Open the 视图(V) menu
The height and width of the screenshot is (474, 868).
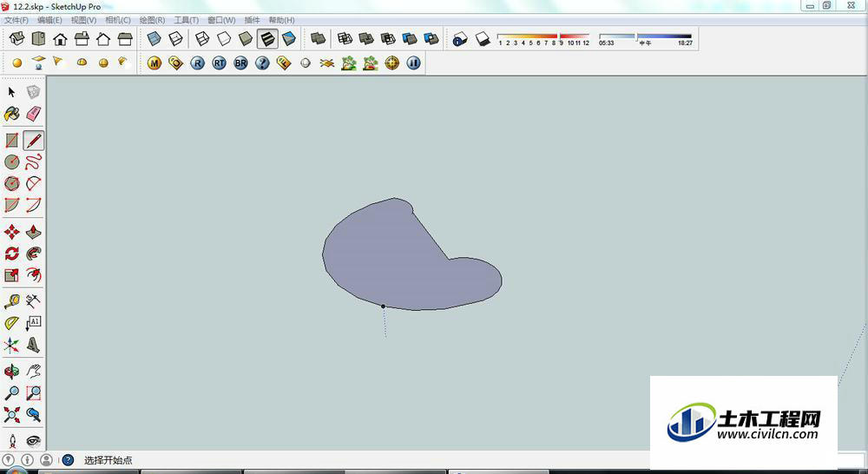pos(83,20)
